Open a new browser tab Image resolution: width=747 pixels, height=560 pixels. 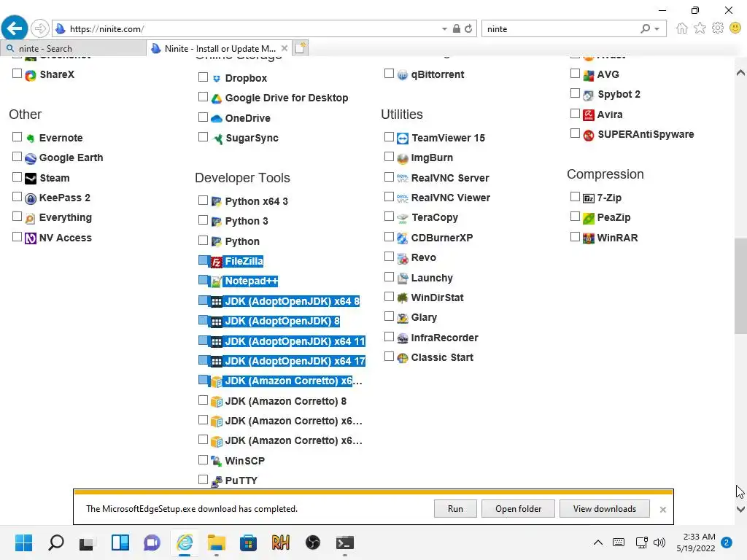pos(300,48)
